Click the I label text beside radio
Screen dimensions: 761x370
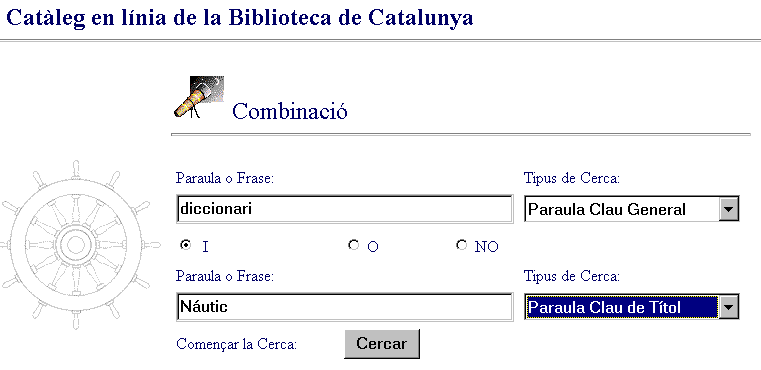tap(205, 247)
